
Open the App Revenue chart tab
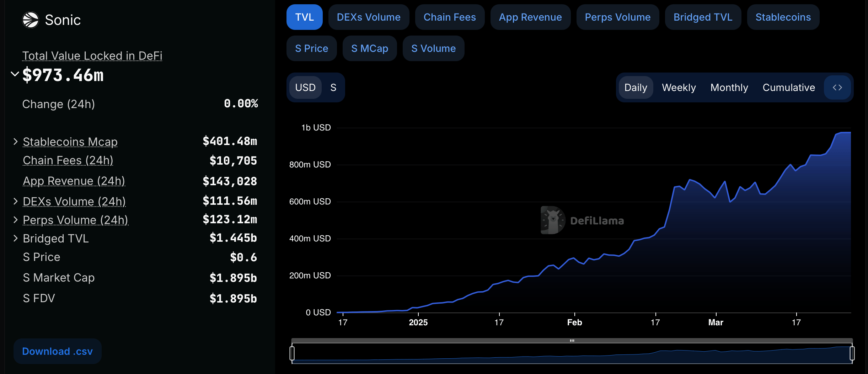click(530, 17)
